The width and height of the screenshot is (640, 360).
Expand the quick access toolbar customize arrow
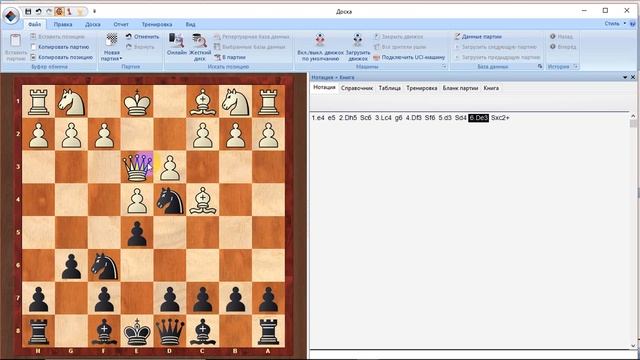[94, 11]
